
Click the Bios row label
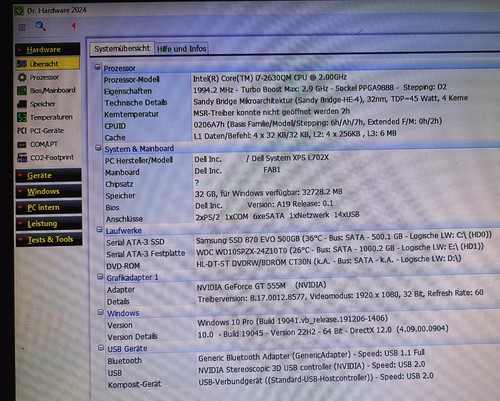click(x=112, y=207)
